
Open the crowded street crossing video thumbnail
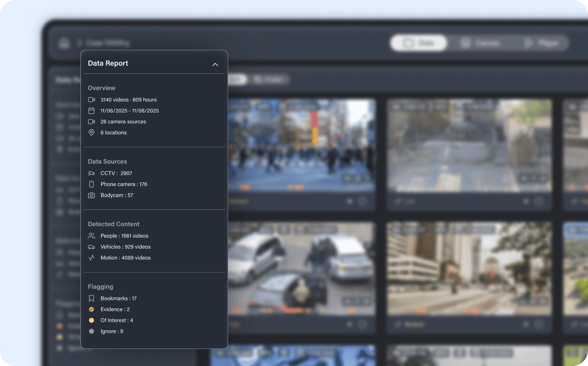302,146
